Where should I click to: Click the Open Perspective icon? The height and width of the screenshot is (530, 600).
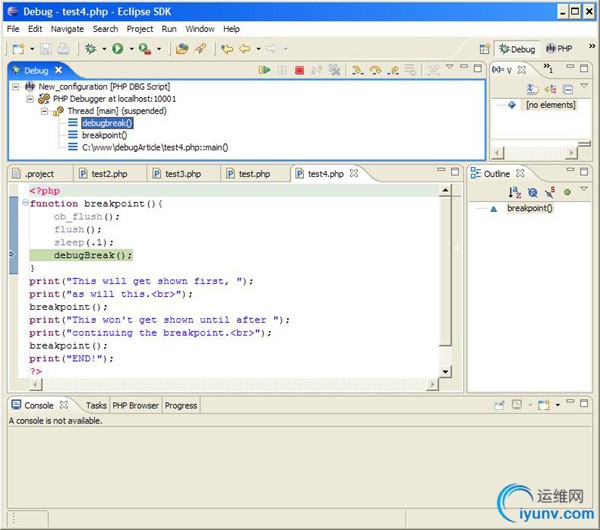[485, 49]
